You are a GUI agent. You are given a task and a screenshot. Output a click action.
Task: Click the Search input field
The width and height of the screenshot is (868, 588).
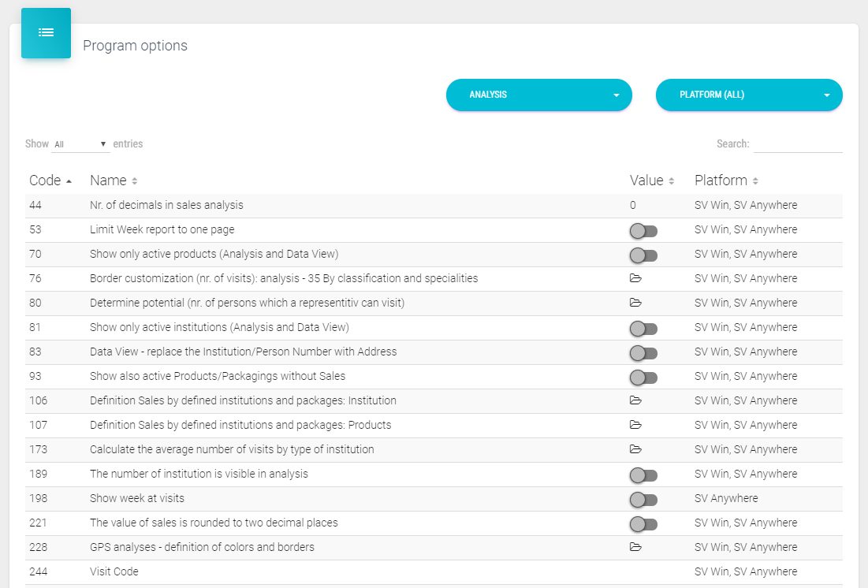(798, 144)
